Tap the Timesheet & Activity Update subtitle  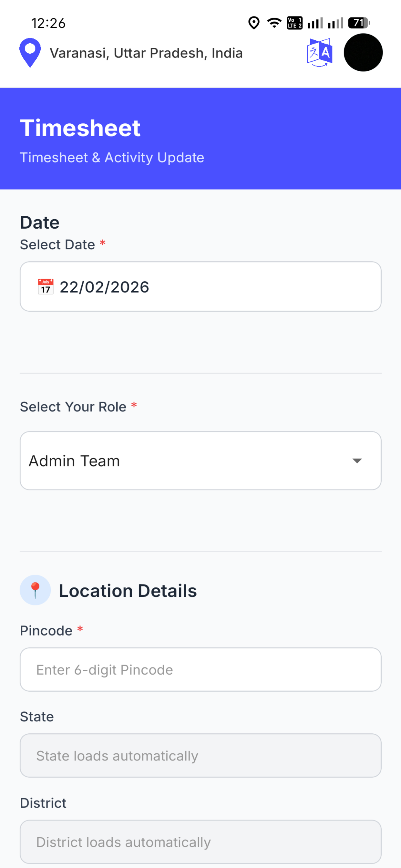pos(112,158)
